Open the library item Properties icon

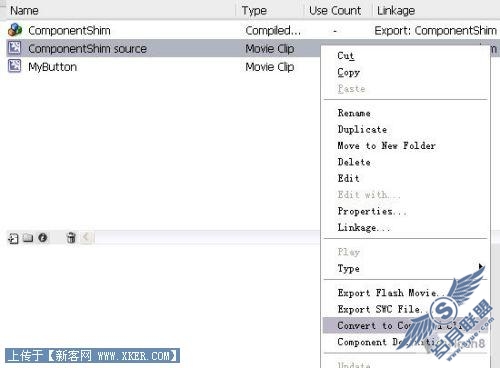43,238
